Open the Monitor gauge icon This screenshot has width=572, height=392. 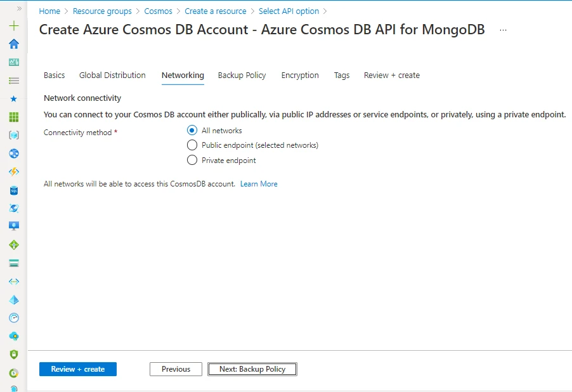coord(13,317)
